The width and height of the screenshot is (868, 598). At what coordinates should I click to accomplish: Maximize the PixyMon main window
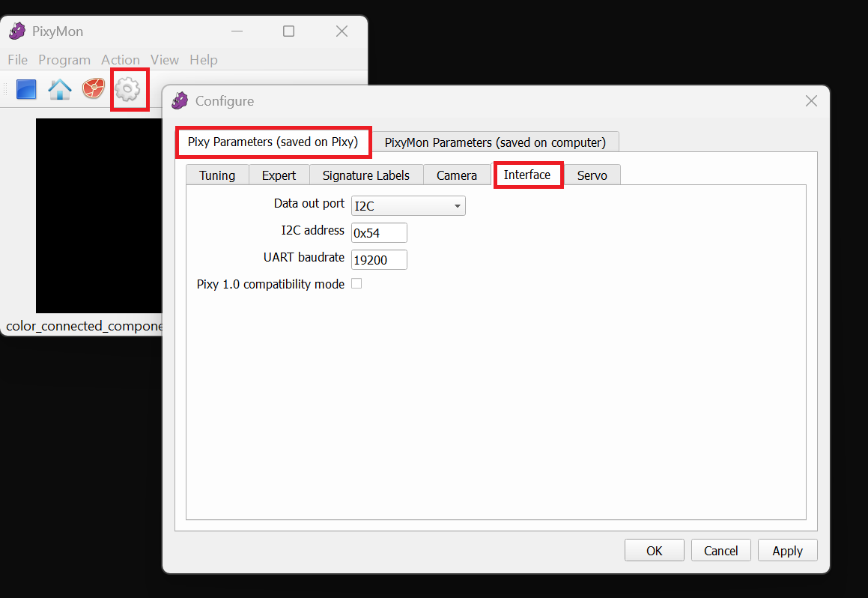point(288,31)
